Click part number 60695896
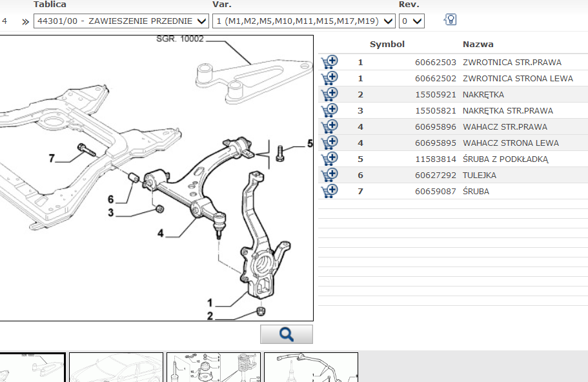Viewport: 588px width, 382px height. point(436,126)
